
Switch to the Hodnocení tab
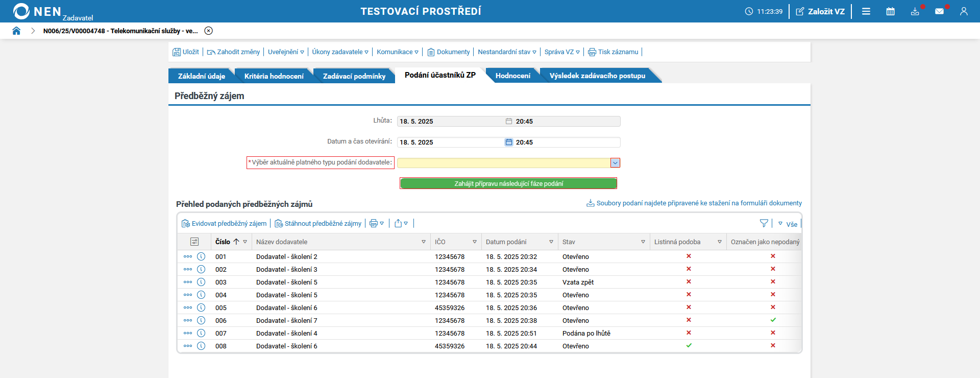point(512,76)
